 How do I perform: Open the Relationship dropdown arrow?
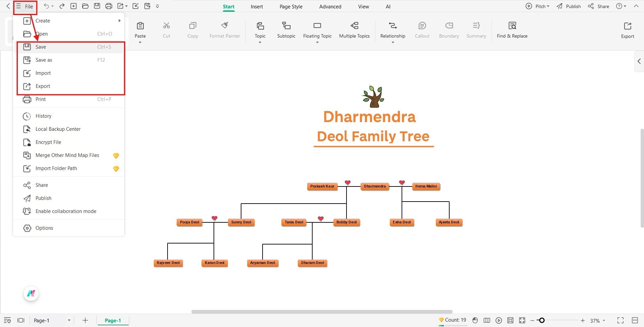[x=392, y=43]
